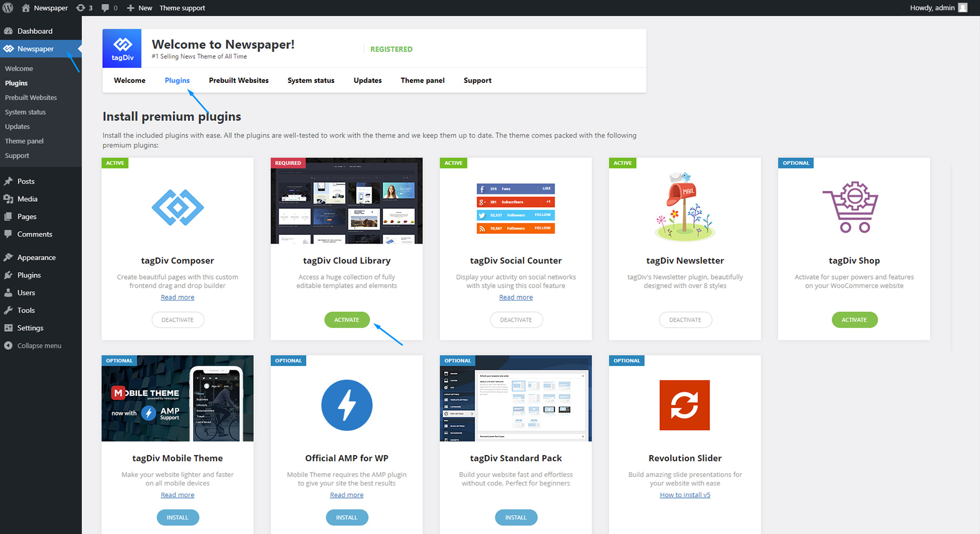The height and width of the screenshot is (534, 980).
Task: Open Support in sidebar submenu
Action: click(17, 156)
